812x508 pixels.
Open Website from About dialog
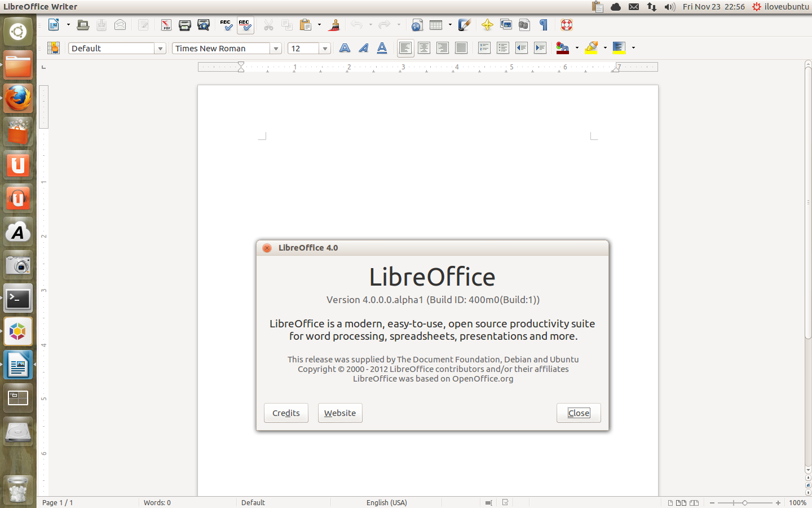[340, 413]
